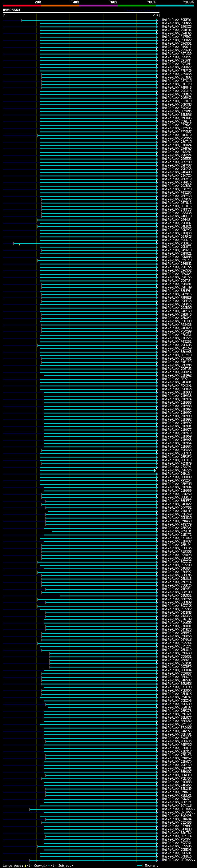Viewport: 197px width, 868px height.
Task: Select hit label UniRef100_P49611
Action: pyautogui.click(x=177, y=47)
